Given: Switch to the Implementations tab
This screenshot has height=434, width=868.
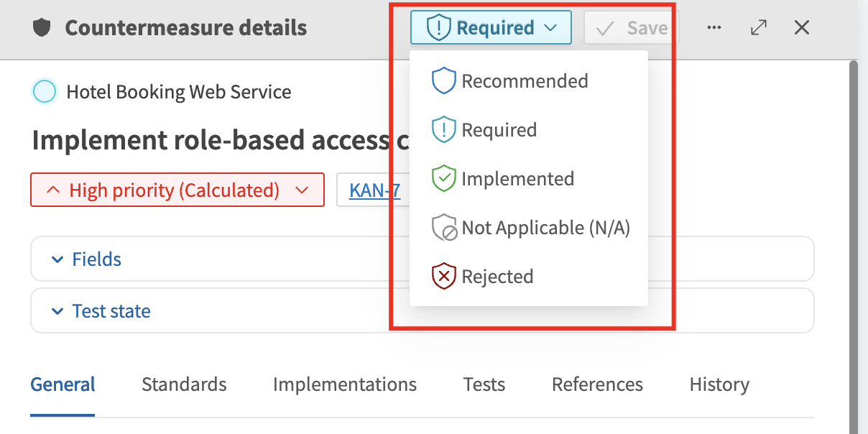Looking at the screenshot, I should (x=345, y=384).
